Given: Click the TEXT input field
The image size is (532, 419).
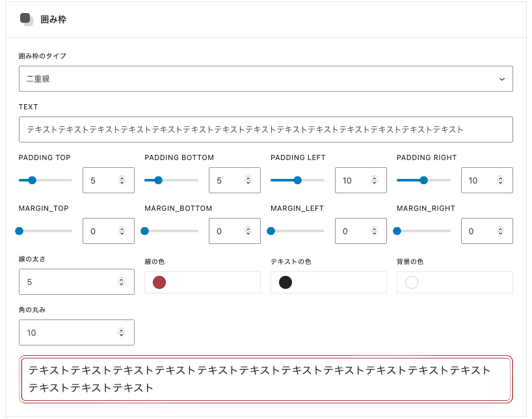Looking at the screenshot, I should 265,129.
